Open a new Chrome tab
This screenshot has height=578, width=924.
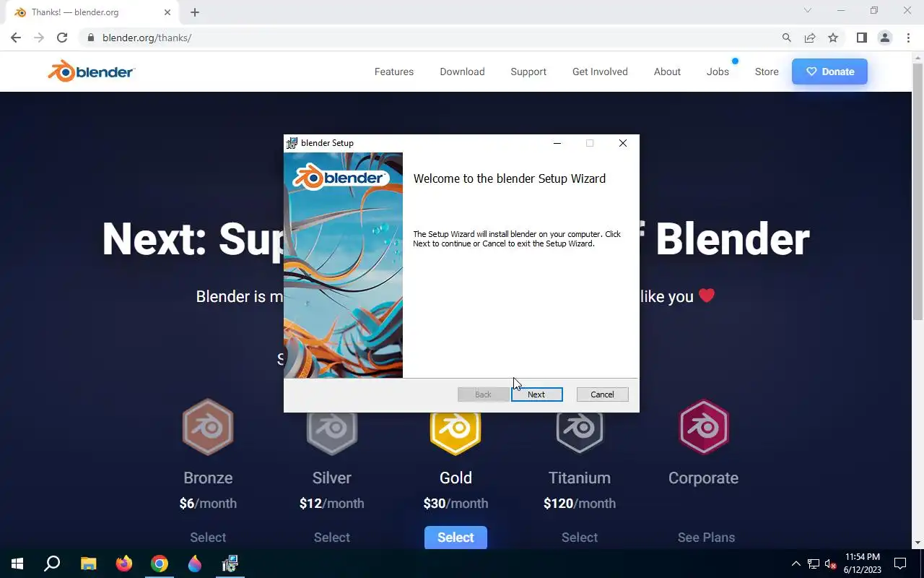pyautogui.click(x=195, y=12)
